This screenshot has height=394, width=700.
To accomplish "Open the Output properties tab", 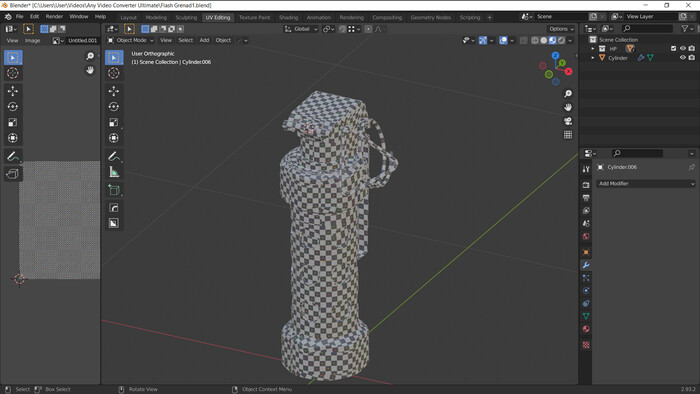I will click(586, 198).
